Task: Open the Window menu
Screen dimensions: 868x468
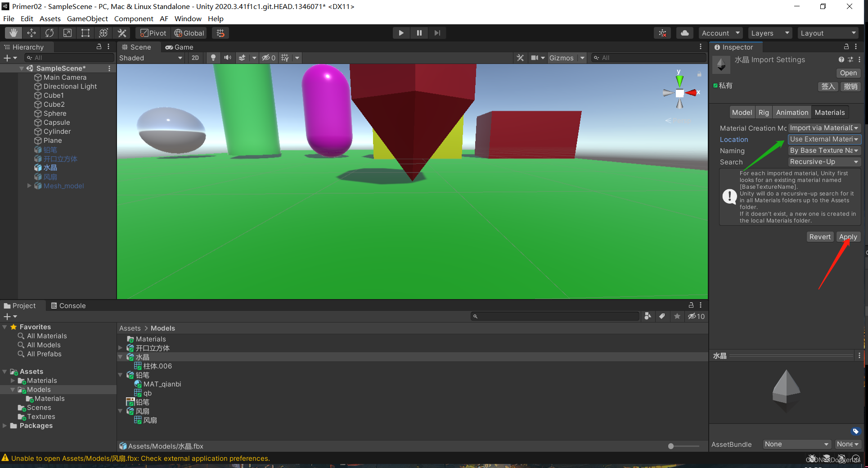Action: point(188,18)
